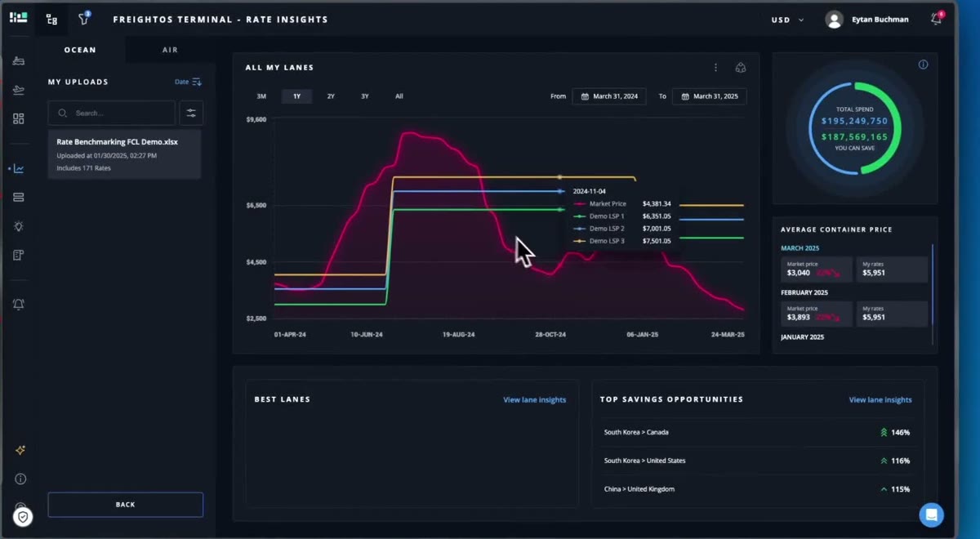Open alerts bell icon in sidebar
The width and height of the screenshot is (980, 539).
(x=19, y=304)
